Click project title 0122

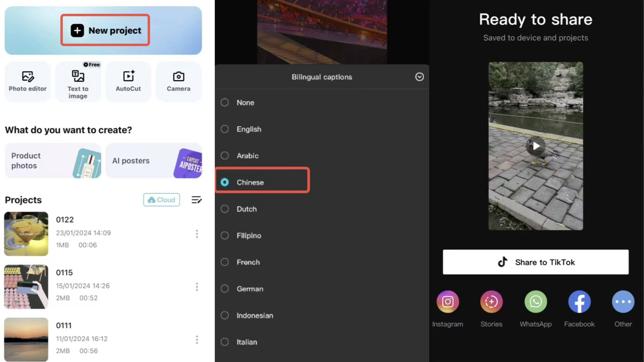65,220
